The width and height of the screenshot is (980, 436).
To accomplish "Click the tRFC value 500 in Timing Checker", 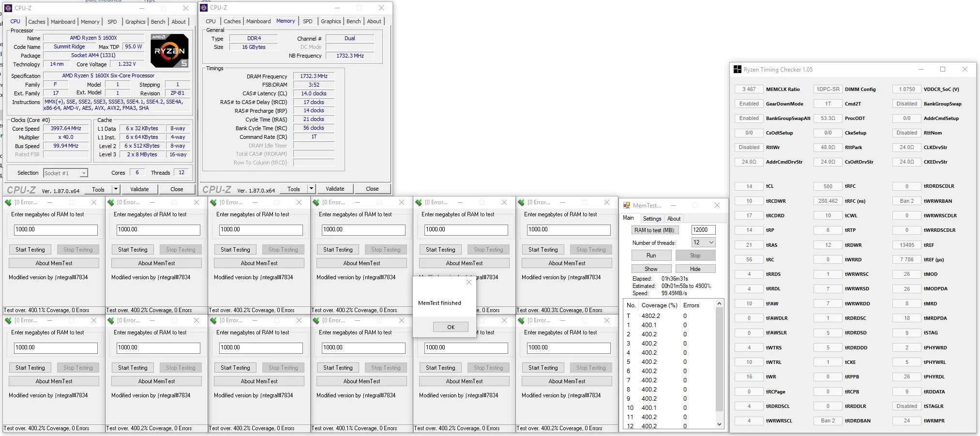I will pyautogui.click(x=828, y=186).
